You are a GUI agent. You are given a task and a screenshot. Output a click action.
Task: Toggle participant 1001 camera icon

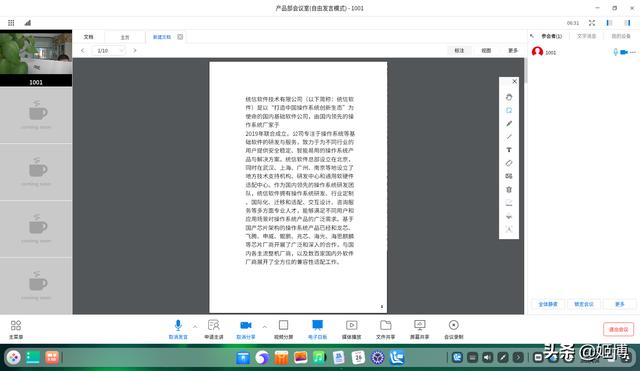coord(624,52)
